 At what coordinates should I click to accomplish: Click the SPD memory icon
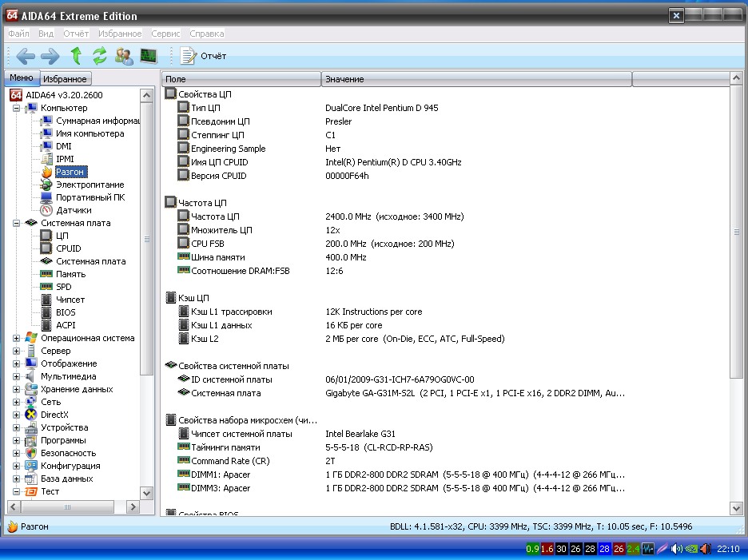coord(46,287)
